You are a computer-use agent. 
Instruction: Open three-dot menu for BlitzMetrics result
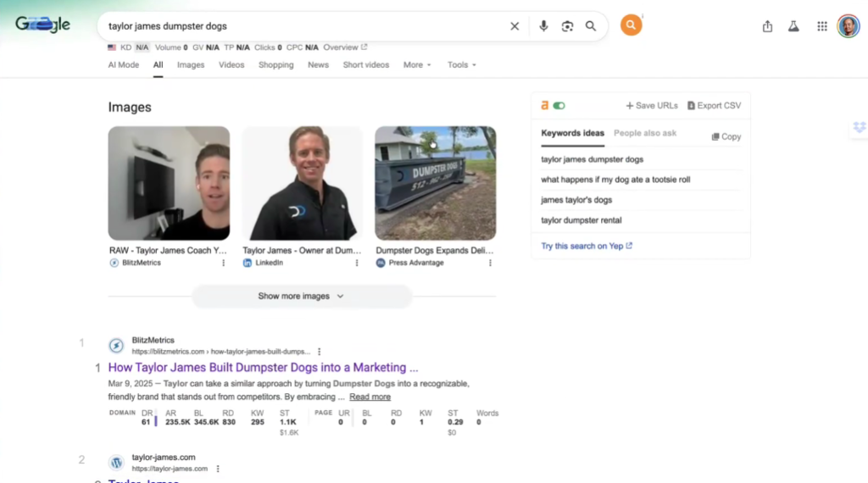(320, 352)
